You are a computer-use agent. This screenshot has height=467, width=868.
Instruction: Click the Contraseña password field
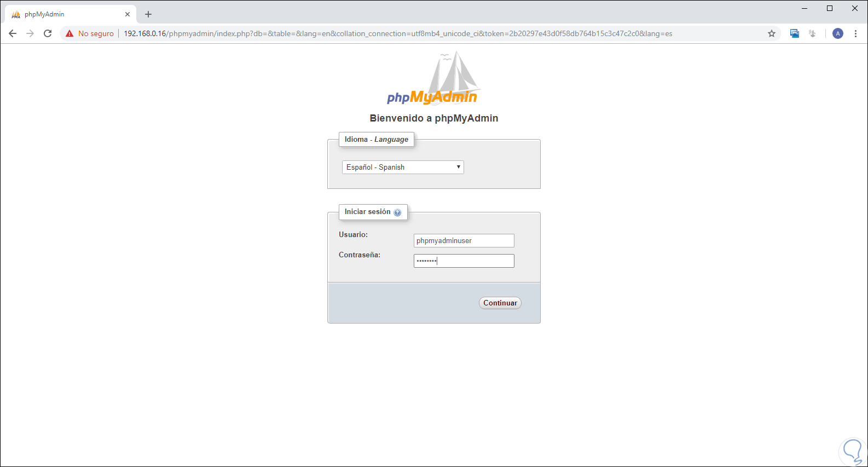tap(464, 261)
